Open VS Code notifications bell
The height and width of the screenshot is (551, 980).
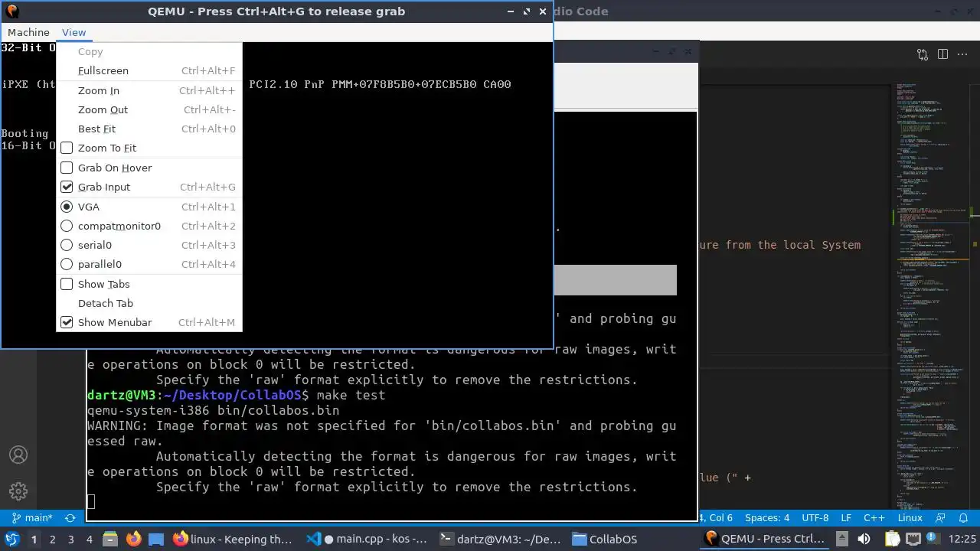pos(964,518)
